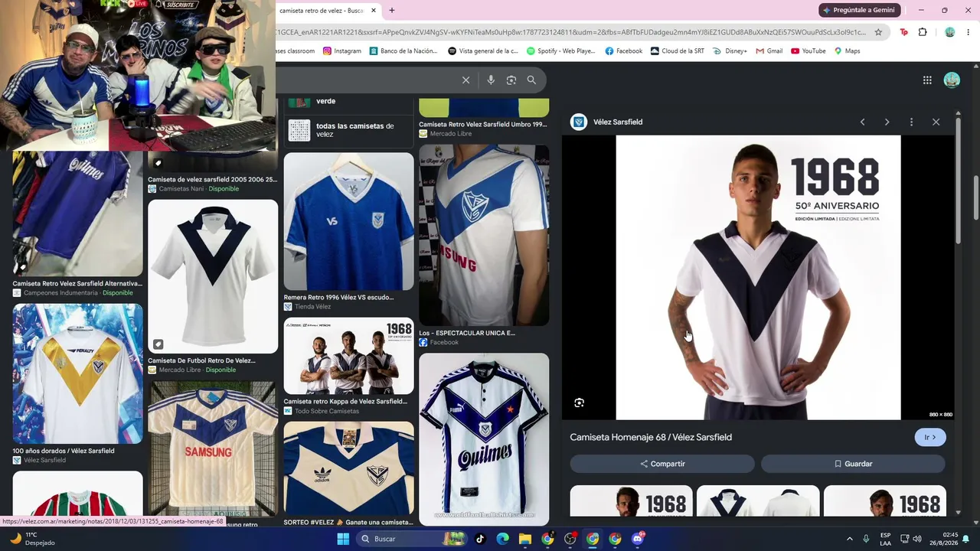
Task: Open the 'Camiseta De Futbol Retro De Velez' image
Action: (x=213, y=276)
